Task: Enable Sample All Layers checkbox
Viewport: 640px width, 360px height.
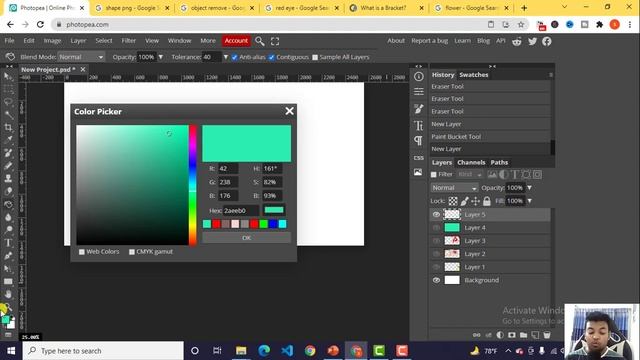Action: pos(315,57)
